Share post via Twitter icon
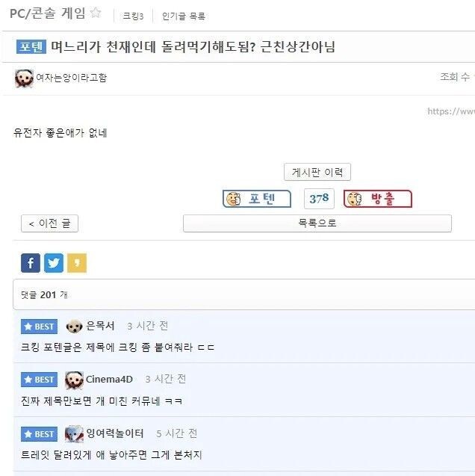This screenshot has width=475, height=476. coord(54,263)
